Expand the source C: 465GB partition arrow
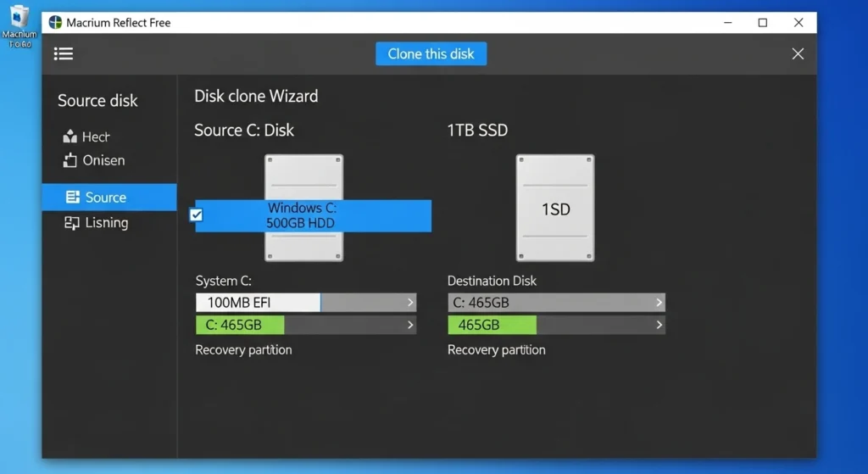This screenshot has height=474, width=868. tap(410, 325)
